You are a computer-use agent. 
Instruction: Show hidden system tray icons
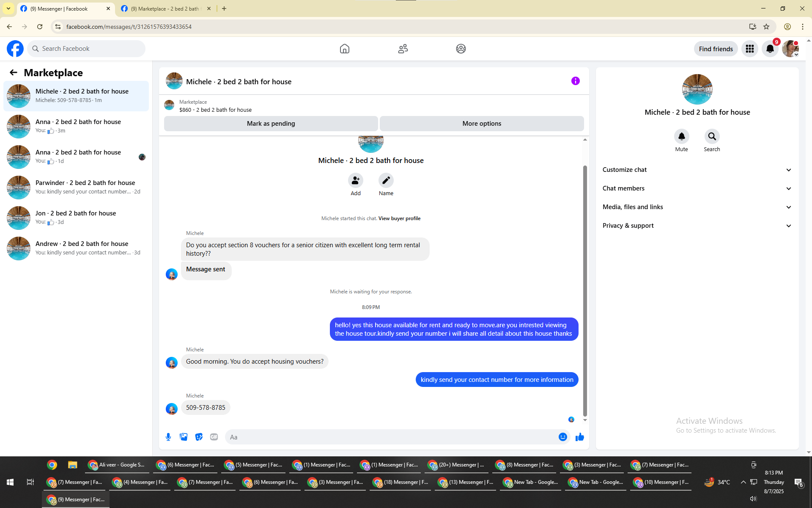pos(743,482)
